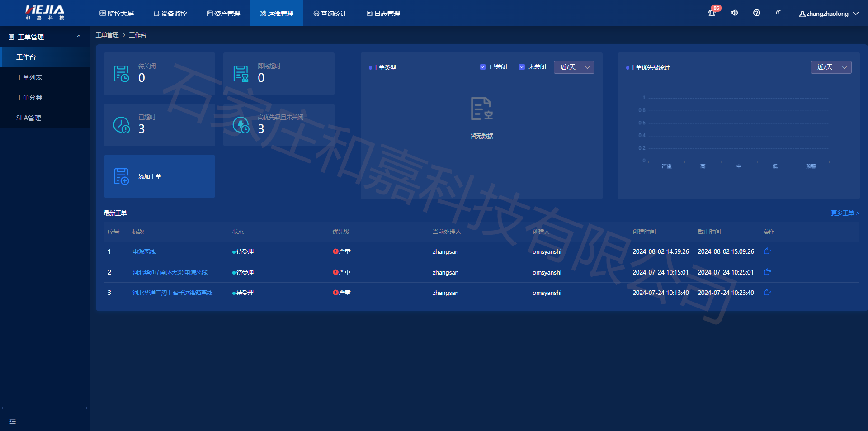Open help via question mark icon
Image resolution: width=868 pixels, height=431 pixels.
click(x=756, y=13)
